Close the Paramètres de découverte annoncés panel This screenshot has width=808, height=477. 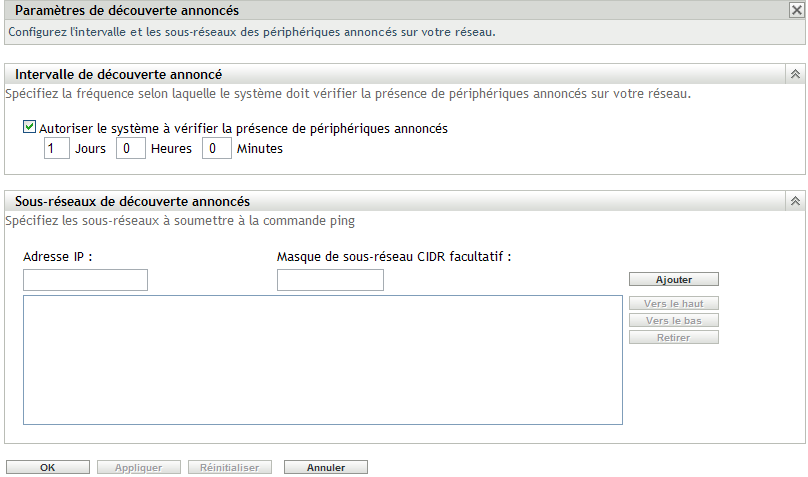[795, 11]
